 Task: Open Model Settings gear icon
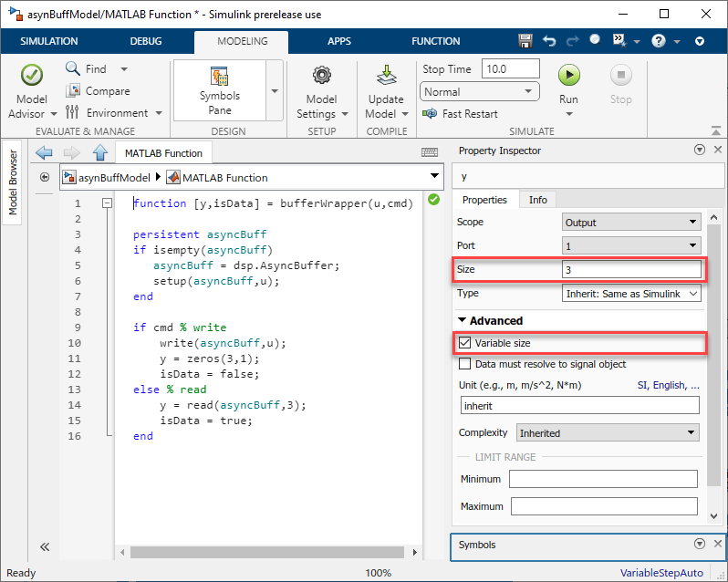(321, 76)
